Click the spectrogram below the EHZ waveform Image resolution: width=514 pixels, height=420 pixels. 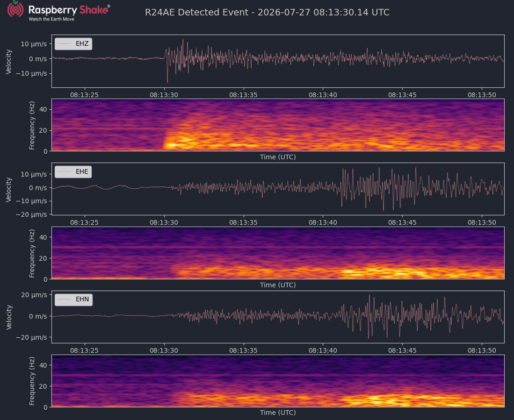click(x=278, y=125)
